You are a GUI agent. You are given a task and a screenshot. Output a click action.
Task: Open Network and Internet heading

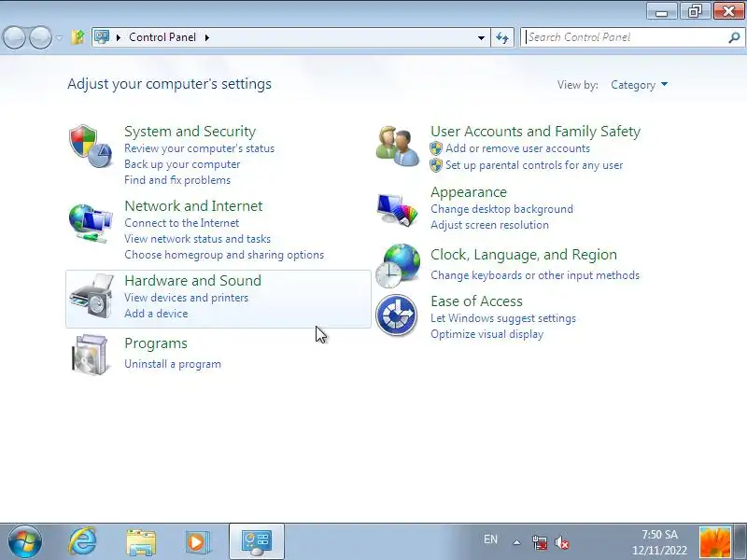pos(193,205)
